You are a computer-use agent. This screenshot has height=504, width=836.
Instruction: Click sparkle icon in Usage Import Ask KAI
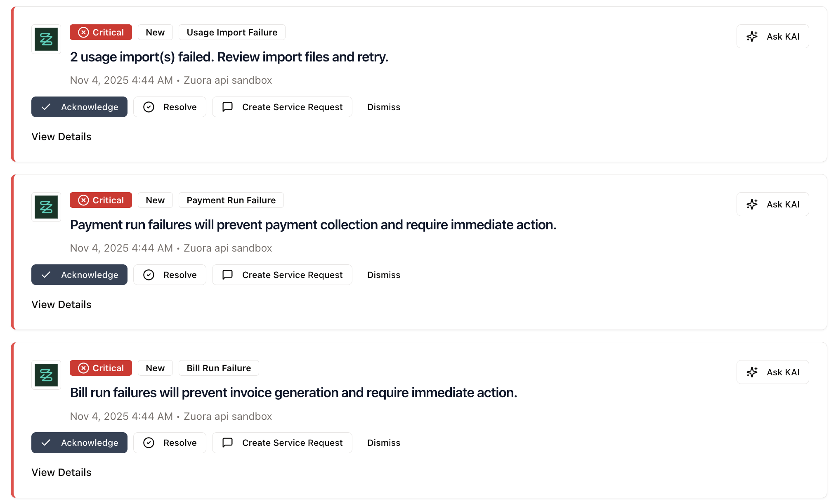click(752, 37)
